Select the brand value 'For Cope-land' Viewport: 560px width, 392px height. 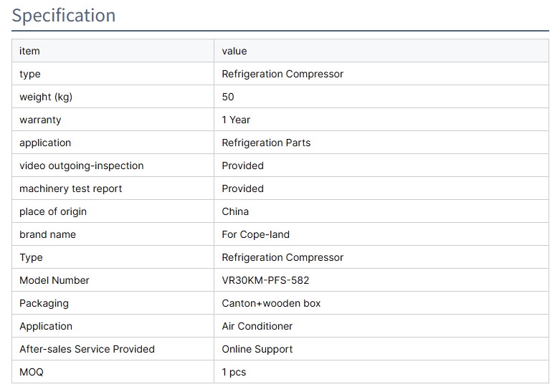tap(256, 234)
